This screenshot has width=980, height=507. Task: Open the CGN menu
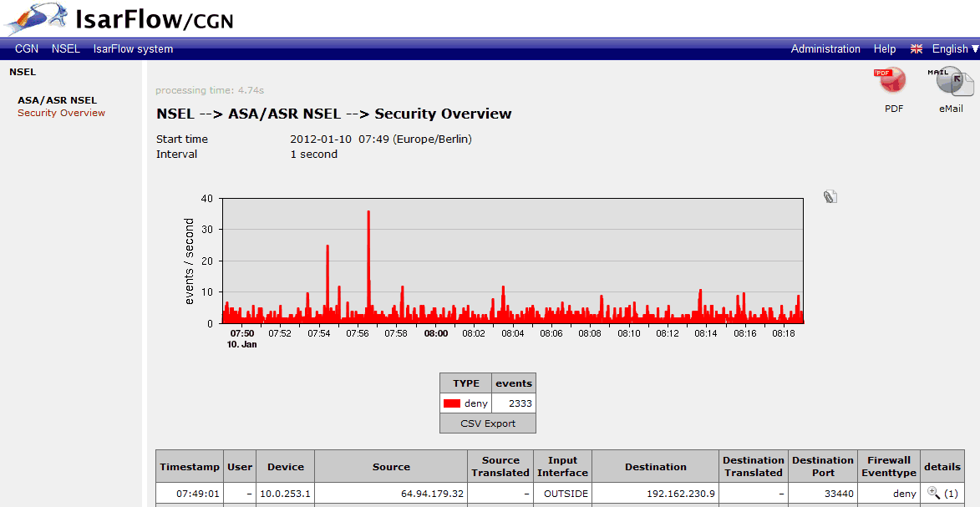click(x=25, y=48)
